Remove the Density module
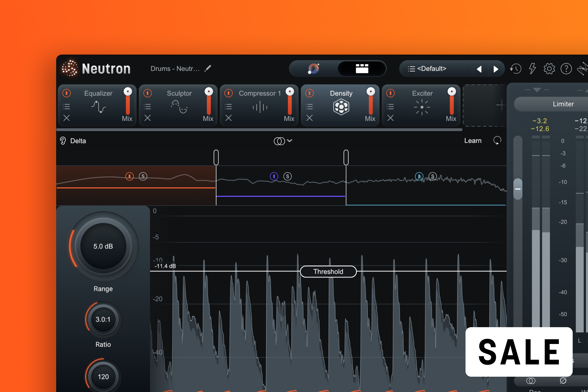This screenshot has height=392, width=588. click(x=310, y=118)
